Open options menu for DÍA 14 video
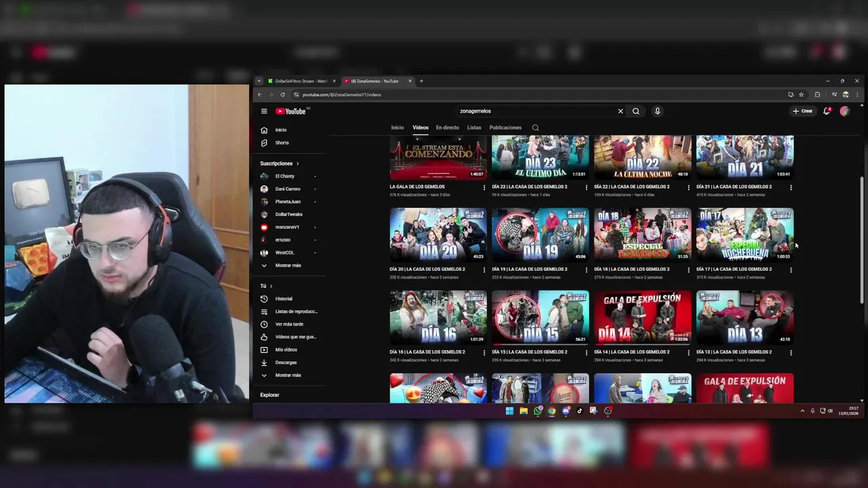The height and width of the screenshot is (488, 868). (688, 352)
